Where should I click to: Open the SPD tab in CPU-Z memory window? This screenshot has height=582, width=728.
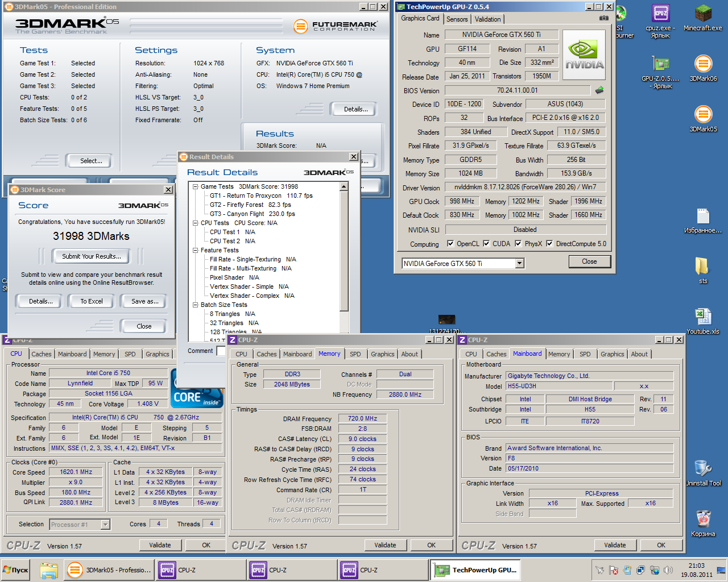point(355,354)
